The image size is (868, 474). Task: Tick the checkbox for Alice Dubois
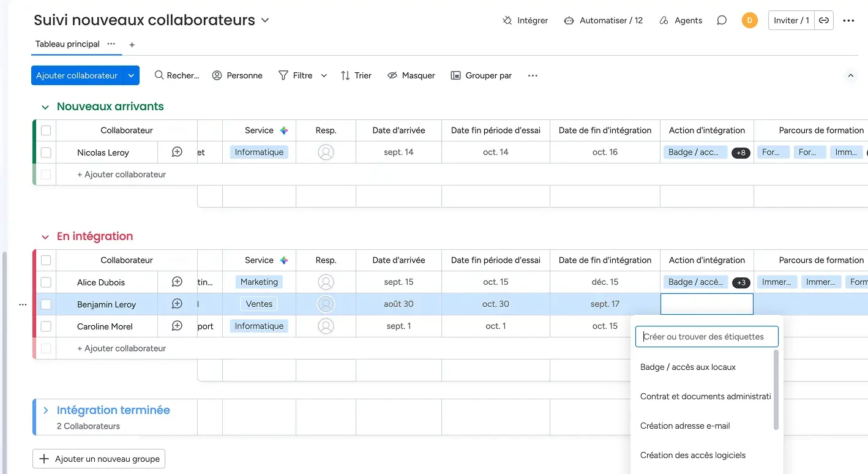[46, 282]
